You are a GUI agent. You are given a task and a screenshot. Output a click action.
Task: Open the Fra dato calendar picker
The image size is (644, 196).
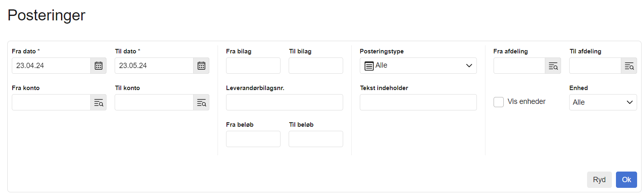point(98,66)
